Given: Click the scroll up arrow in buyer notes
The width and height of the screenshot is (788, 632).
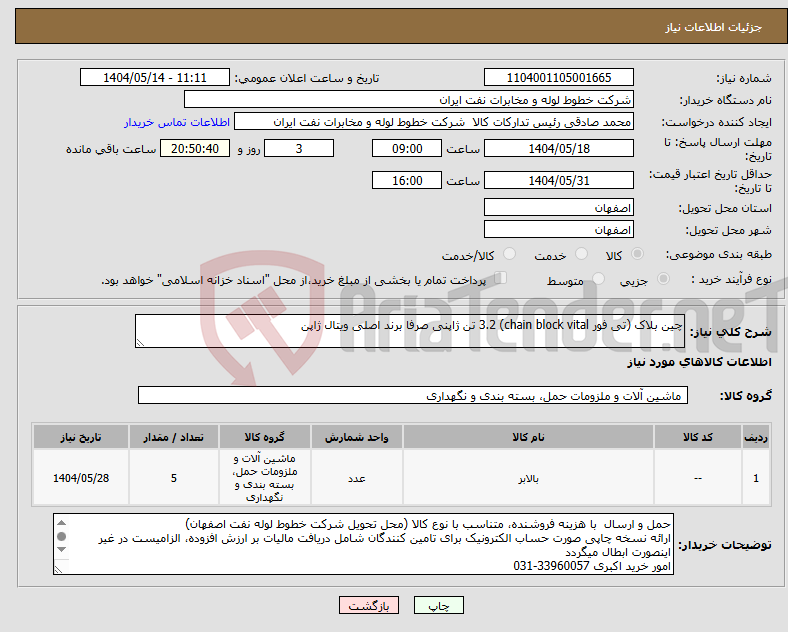Looking at the screenshot, I should [x=61, y=523].
